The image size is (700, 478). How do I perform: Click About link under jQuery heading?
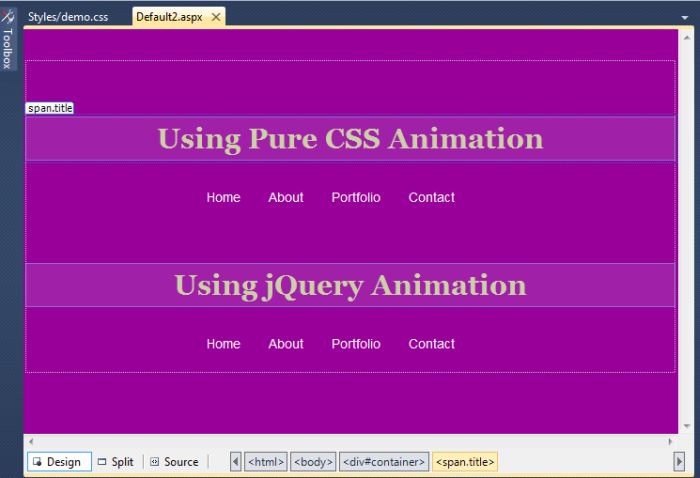286,344
